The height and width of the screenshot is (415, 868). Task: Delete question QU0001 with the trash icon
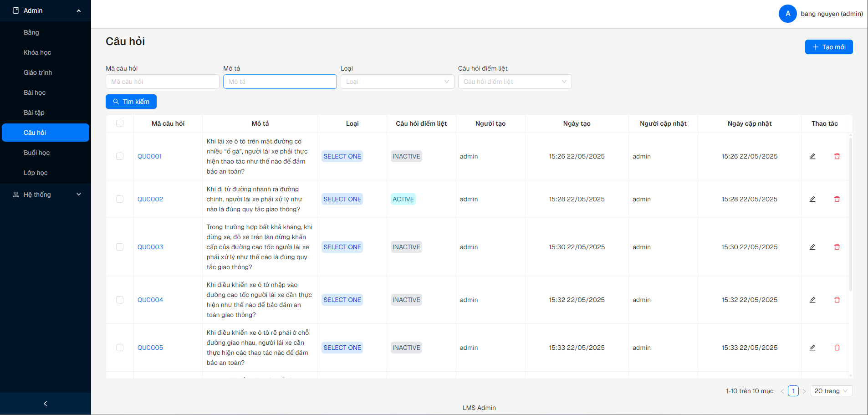coord(837,156)
